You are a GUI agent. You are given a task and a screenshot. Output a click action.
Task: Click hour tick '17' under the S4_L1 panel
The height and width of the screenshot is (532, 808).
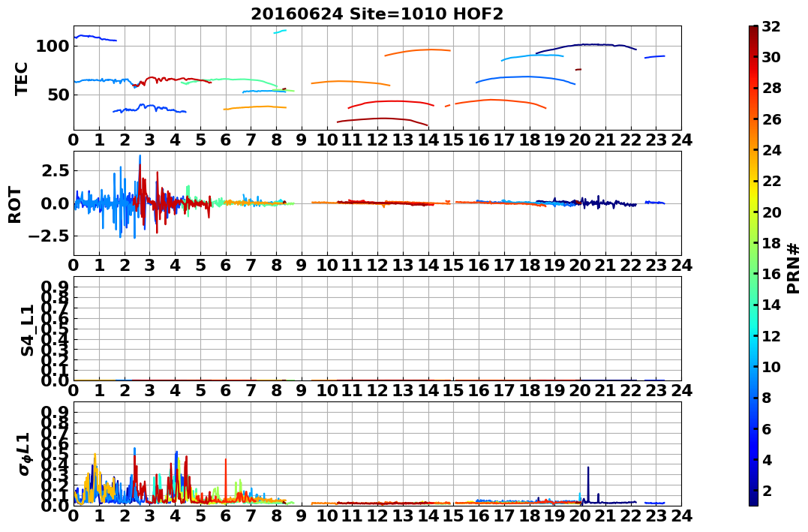pos(504,390)
